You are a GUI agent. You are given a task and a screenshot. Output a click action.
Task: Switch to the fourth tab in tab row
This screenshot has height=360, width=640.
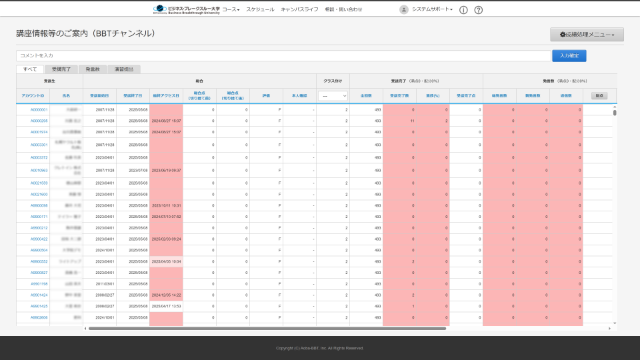point(124,69)
